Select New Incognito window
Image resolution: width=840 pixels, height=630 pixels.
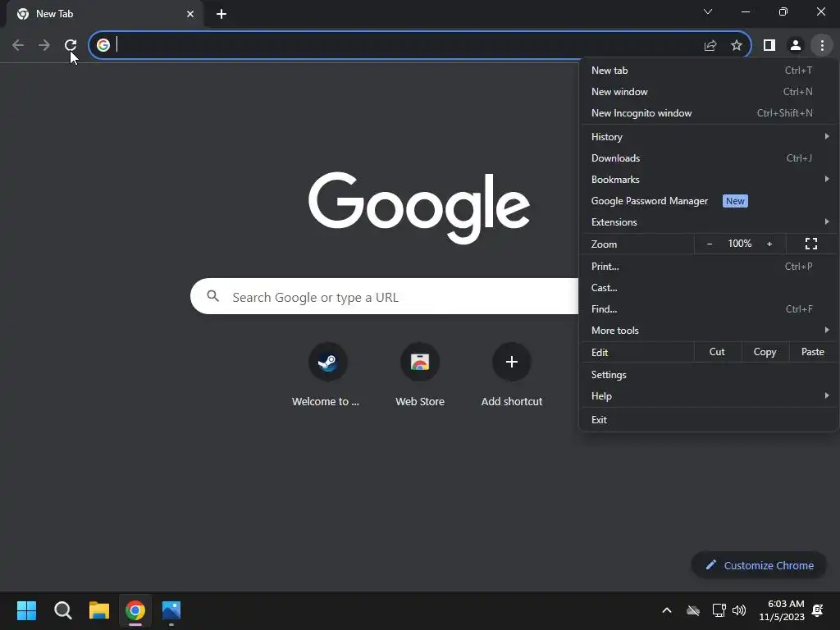pyautogui.click(x=709, y=113)
